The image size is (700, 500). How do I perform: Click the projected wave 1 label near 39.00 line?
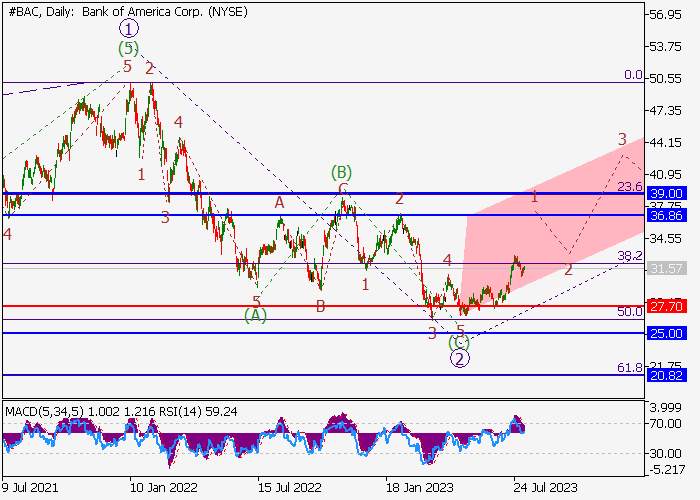[x=534, y=196]
